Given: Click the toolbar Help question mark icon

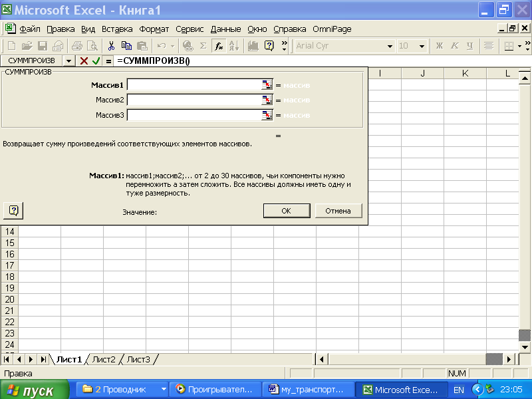Looking at the screenshot, I should point(269,46).
